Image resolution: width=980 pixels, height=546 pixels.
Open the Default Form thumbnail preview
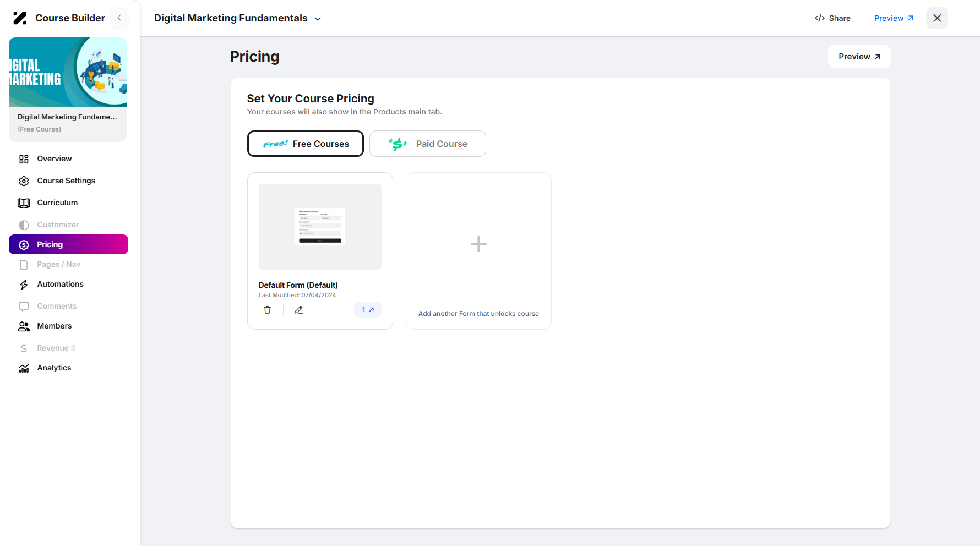click(x=320, y=227)
